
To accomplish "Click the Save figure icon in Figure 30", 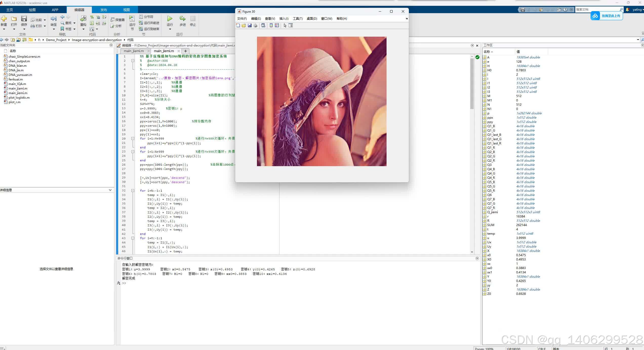I will pyautogui.click(x=250, y=26).
